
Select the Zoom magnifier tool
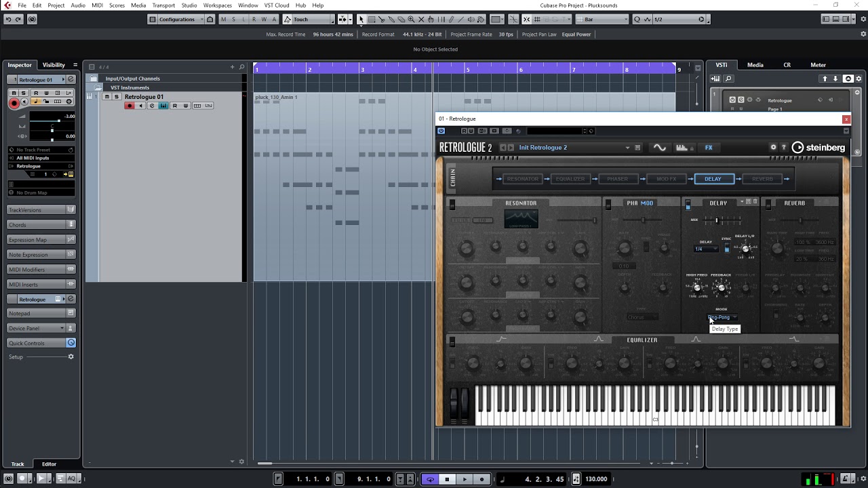pyautogui.click(x=411, y=19)
